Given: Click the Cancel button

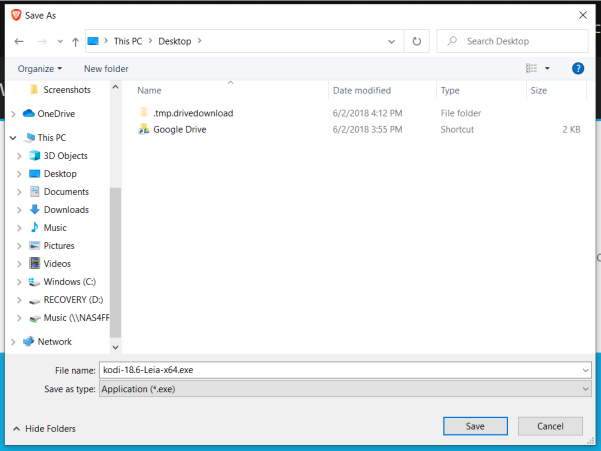Looking at the screenshot, I should point(550,426).
